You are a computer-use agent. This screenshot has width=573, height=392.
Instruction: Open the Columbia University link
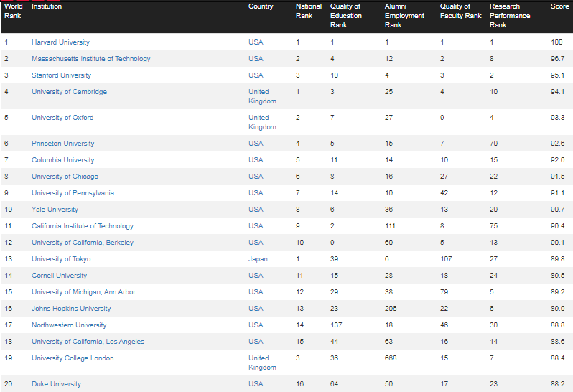[63, 159]
